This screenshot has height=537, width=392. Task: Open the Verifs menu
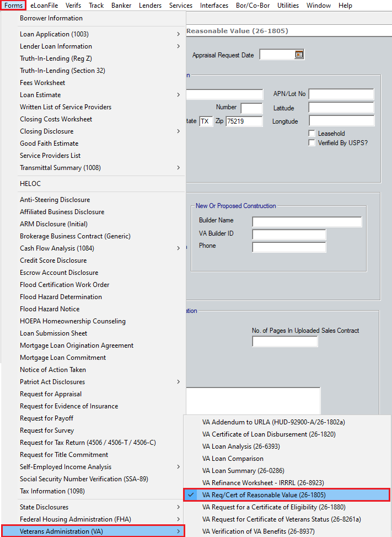click(73, 6)
